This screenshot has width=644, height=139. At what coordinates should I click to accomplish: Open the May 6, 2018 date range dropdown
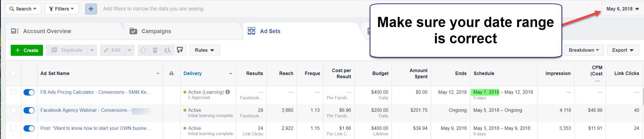pyautogui.click(x=622, y=9)
